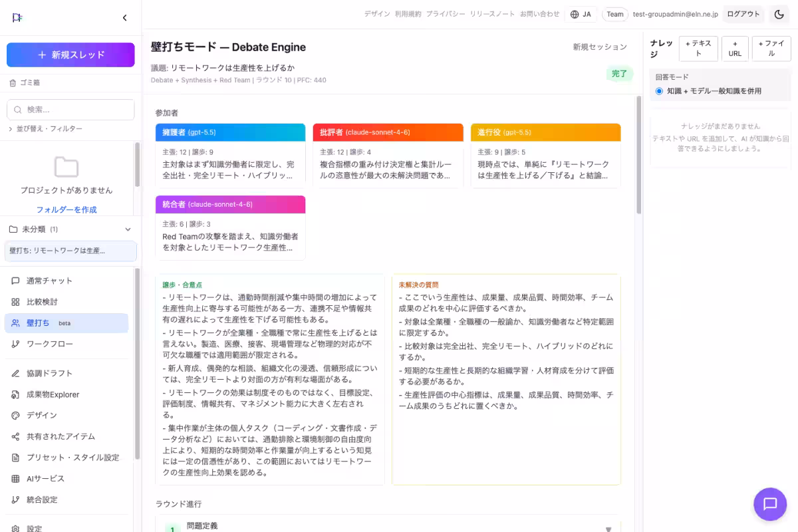Screen dimensions: 798x532
Task: Add knowledge via + URL button
Action: [735, 49]
